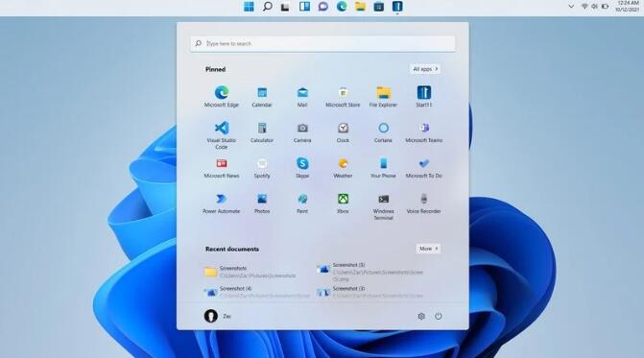Launch Microsoft To Do

pyautogui.click(x=424, y=168)
